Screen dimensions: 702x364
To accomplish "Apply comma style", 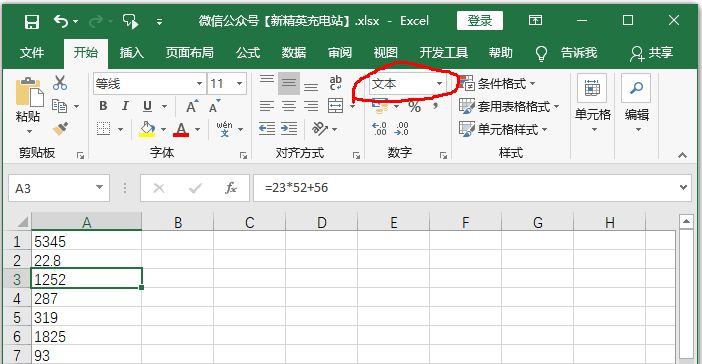I will 436,107.
